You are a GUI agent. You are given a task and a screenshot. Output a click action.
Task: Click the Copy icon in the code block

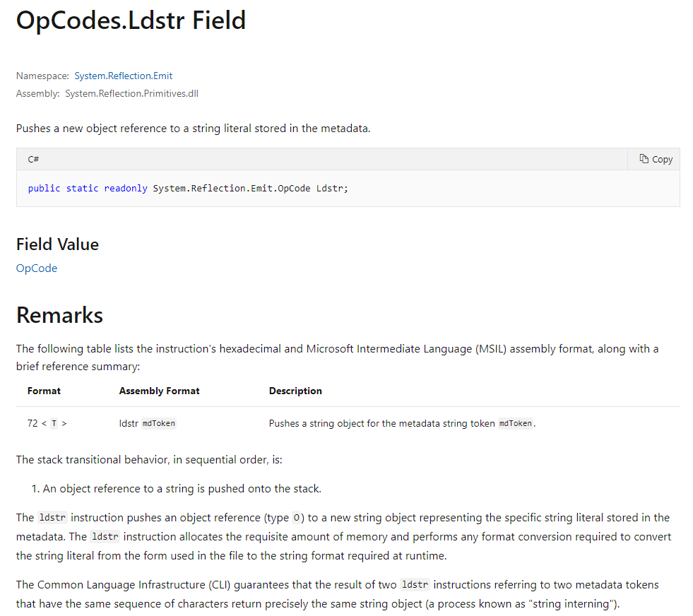coord(644,160)
